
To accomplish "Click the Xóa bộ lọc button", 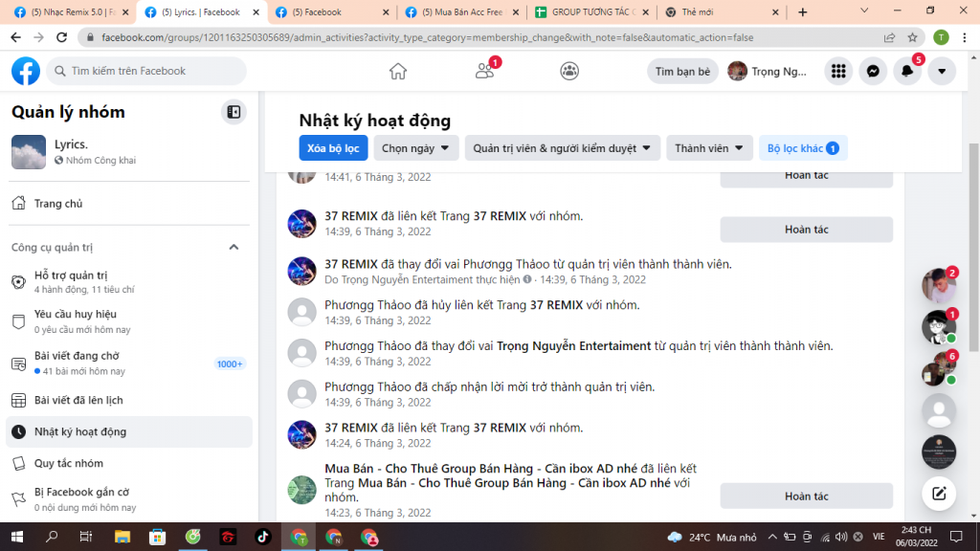I will (x=333, y=148).
